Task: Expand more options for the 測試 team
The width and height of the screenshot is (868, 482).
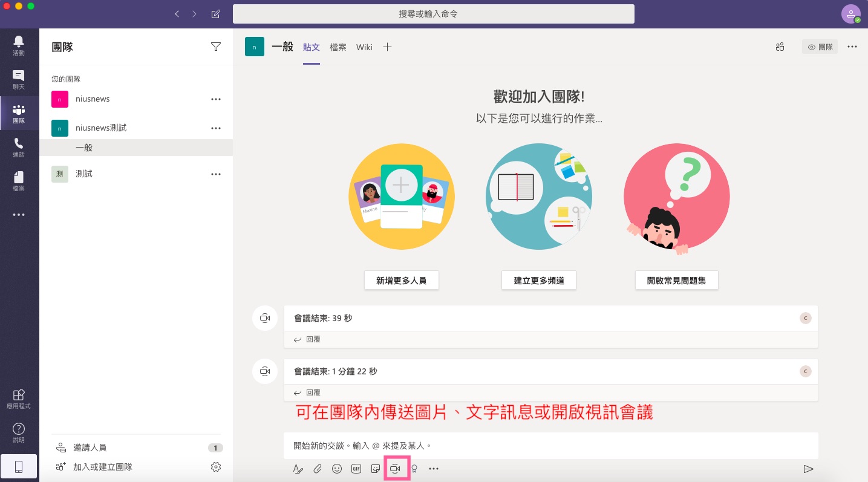Action: tap(216, 174)
